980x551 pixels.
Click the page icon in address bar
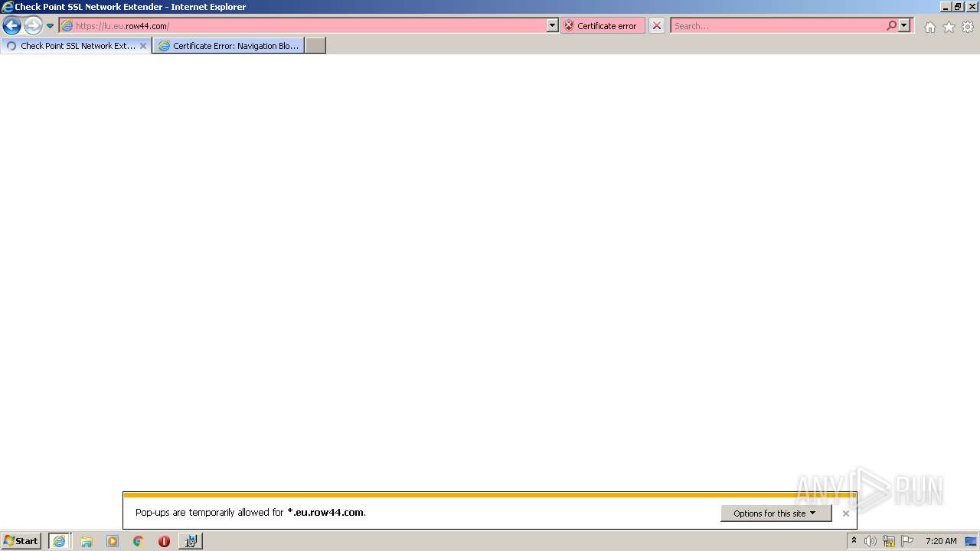click(67, 26)
